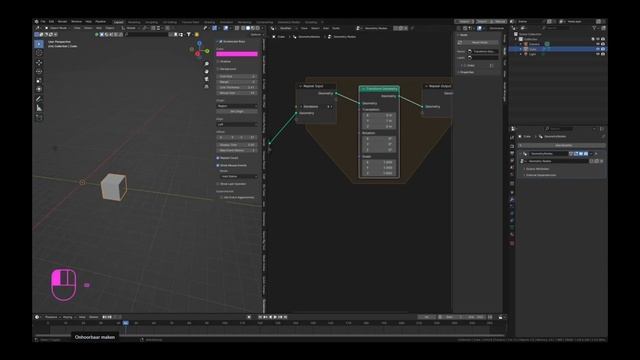Image resolution: width=640 pixels, height=360 pixels.
Task: Toggle camera view icon in viewport
Action: (x=207, y=79)
